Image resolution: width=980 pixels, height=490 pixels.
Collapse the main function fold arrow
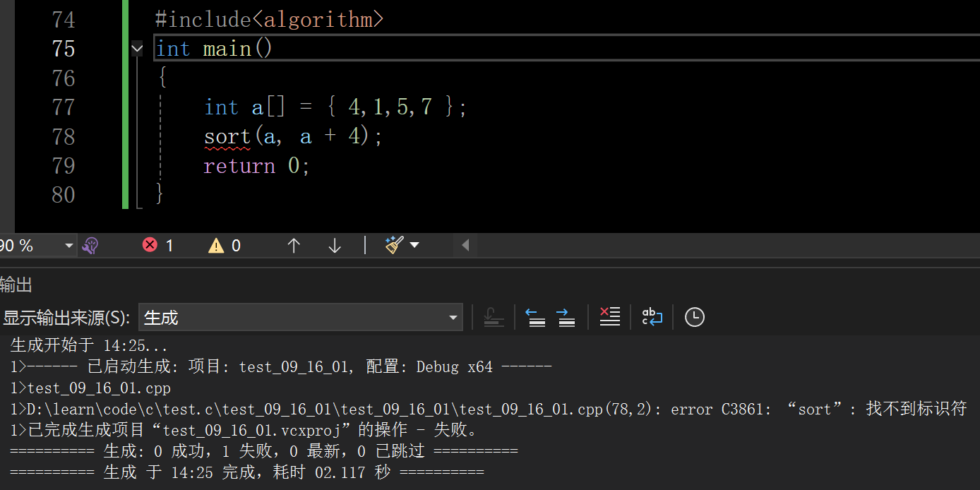(x=137, y=49)
